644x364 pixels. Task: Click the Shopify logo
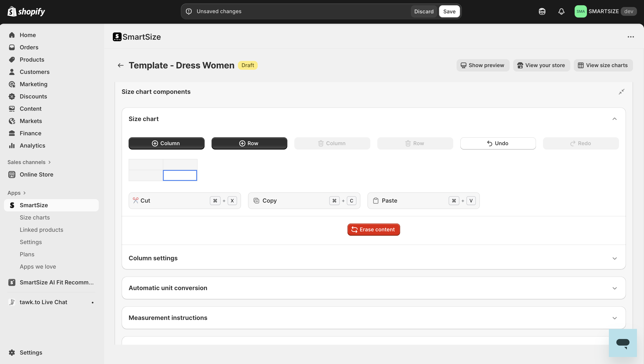26,11
